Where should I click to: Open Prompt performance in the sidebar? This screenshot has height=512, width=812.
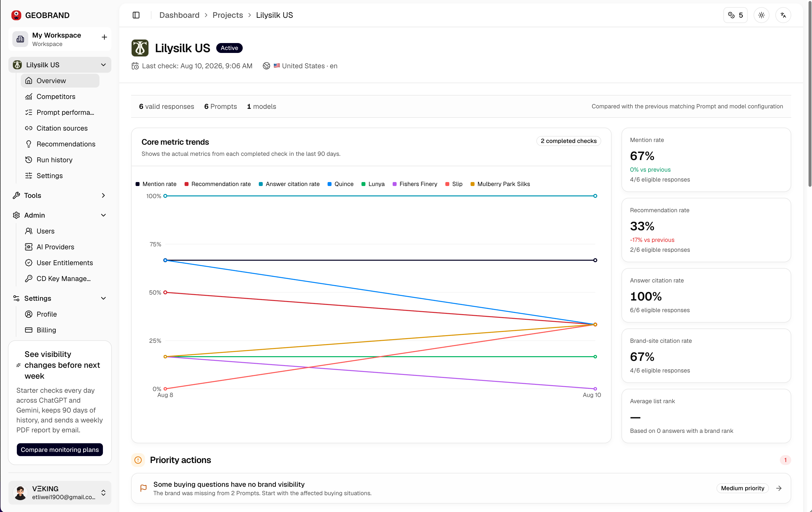60,112
